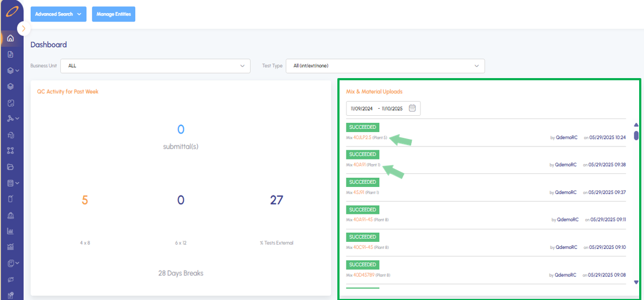
Task: Open mix 40D45789 link
Action: pos(364,275)
